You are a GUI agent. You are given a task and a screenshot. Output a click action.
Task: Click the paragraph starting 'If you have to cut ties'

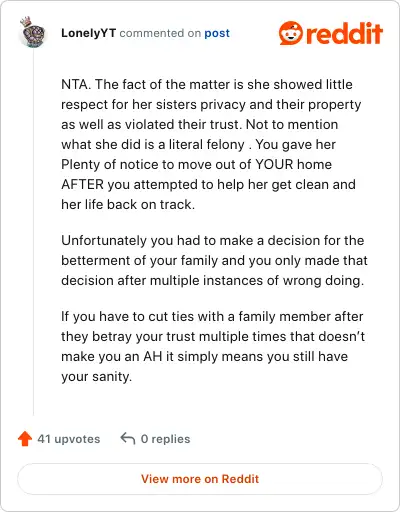pyautogui.click(x=213, y=346)
